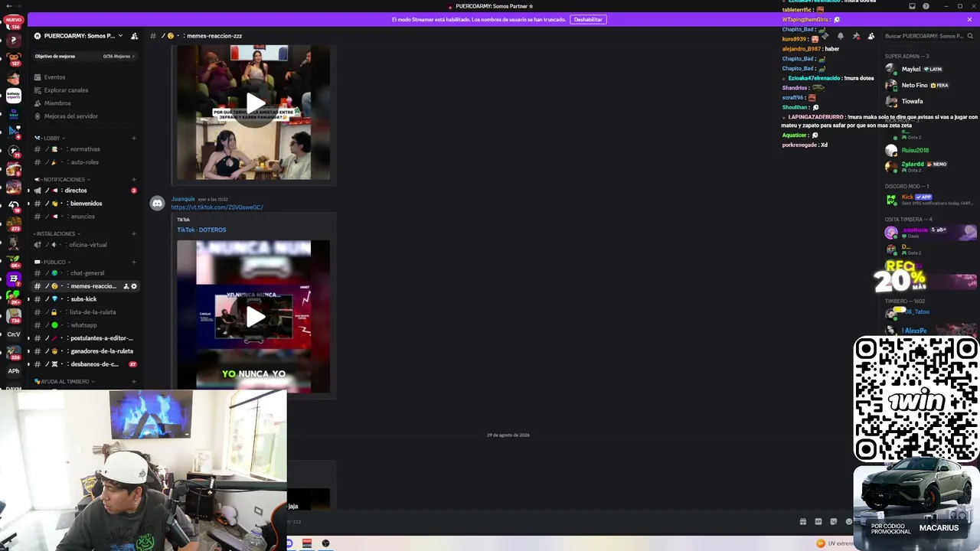This screenshot has width=980, height=551.
Task: Open the GIF picker
Action: 818,522
